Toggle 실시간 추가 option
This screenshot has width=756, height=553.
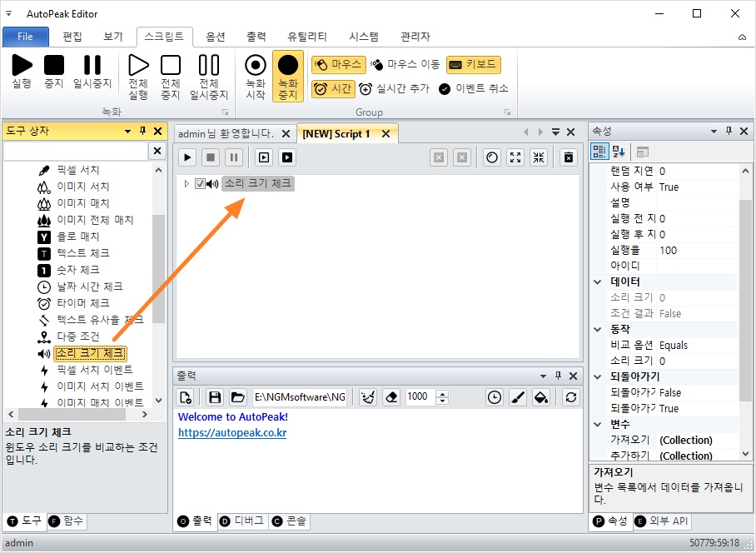[x=395, y=89]
